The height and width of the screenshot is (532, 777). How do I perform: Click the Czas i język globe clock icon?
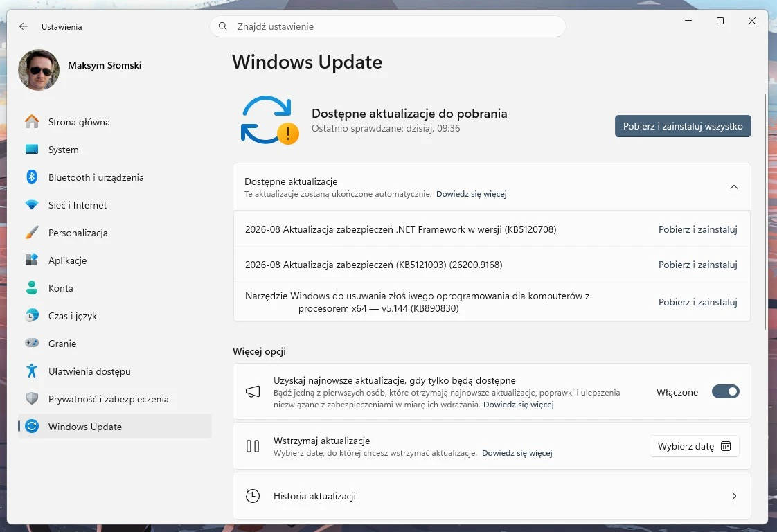click(32, 315)
